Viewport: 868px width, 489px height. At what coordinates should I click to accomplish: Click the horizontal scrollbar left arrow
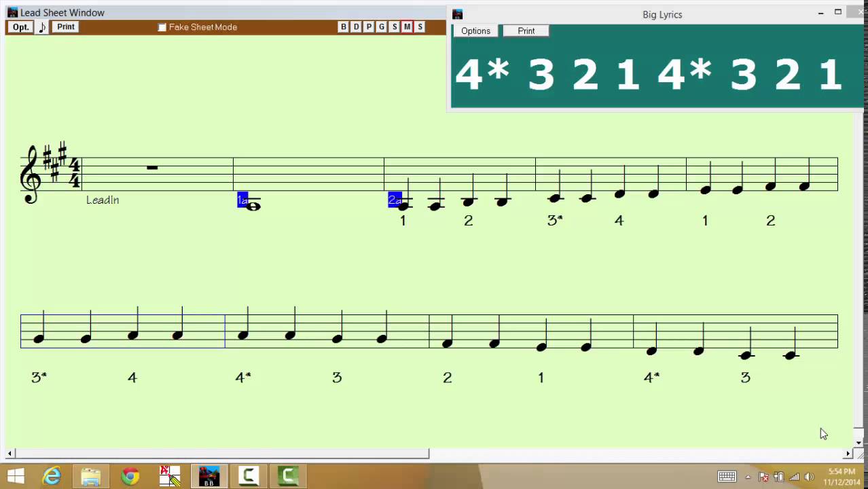[10, 453]
